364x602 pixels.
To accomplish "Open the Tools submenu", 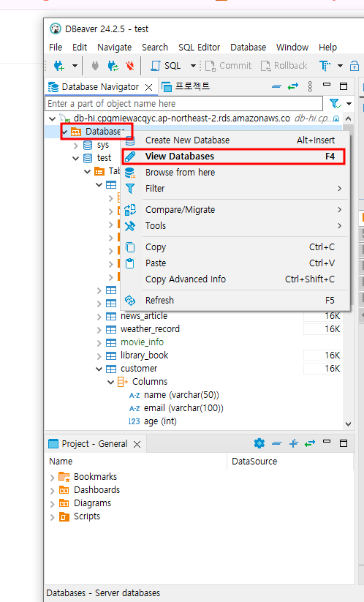I will point(235,226).
